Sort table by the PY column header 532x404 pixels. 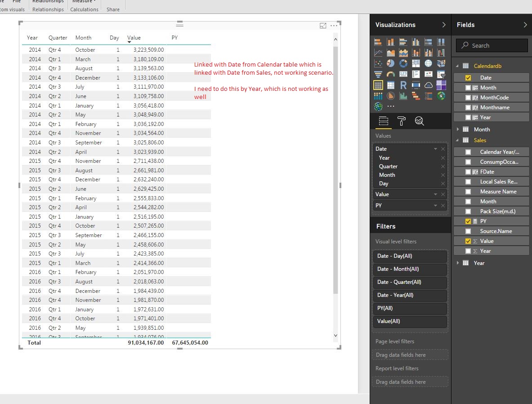coord(174,38)
